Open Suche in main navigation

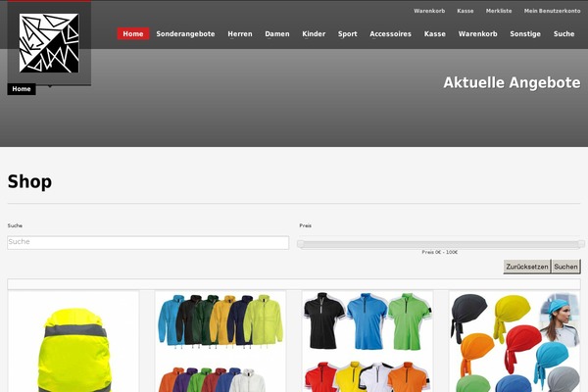(x=563, y=33)
